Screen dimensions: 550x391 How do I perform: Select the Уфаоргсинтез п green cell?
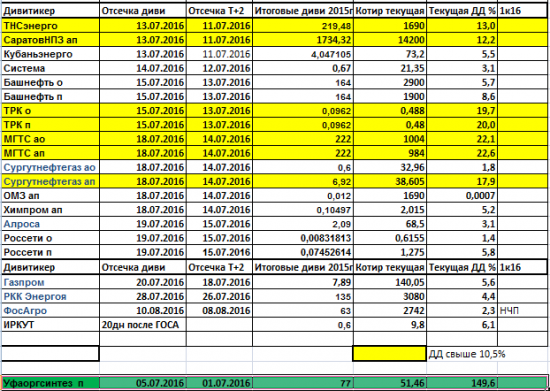pyautogui.click(x=51, y=383)
